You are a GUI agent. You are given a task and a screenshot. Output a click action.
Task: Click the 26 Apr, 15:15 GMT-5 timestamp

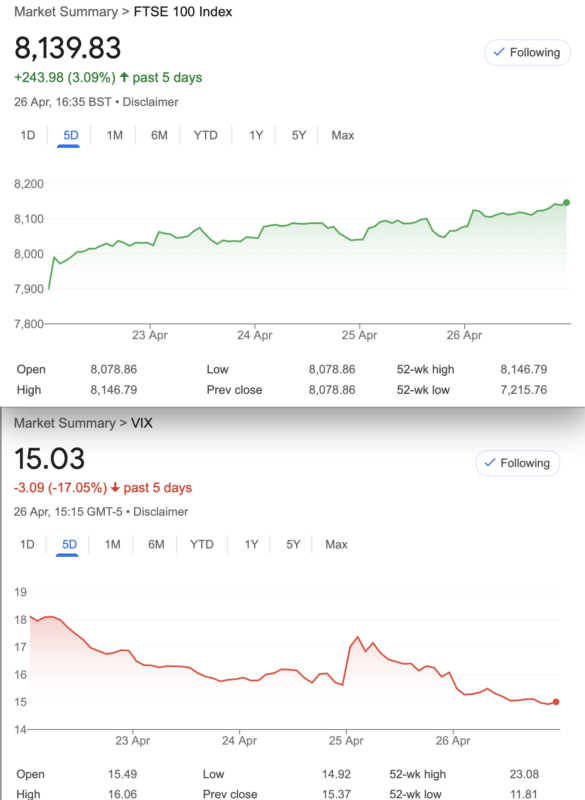68,512
